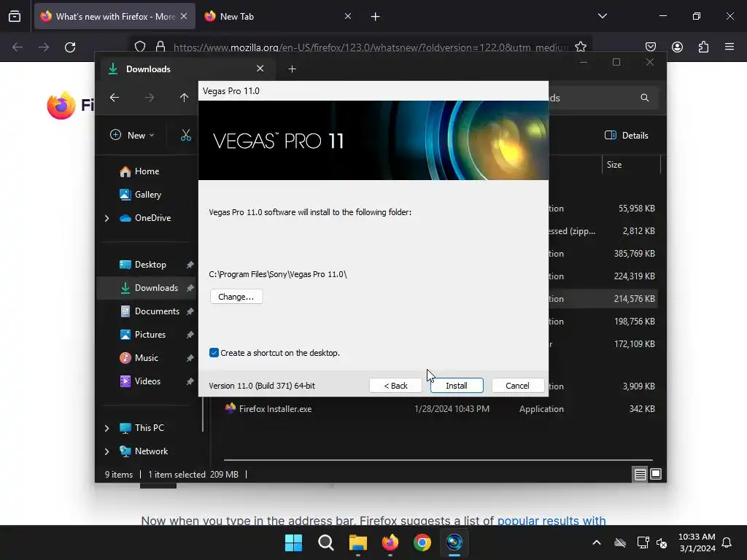Image resolution: width=747 pixels, height=560 pixels.
Task: Open Firefox list all tabs dropdown
Action: coord(602,16)
